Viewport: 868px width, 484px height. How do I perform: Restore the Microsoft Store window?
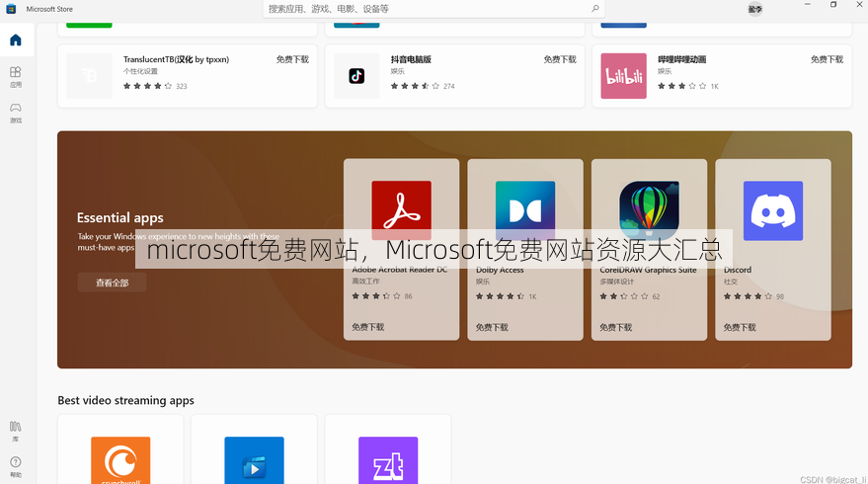[833, 4]
